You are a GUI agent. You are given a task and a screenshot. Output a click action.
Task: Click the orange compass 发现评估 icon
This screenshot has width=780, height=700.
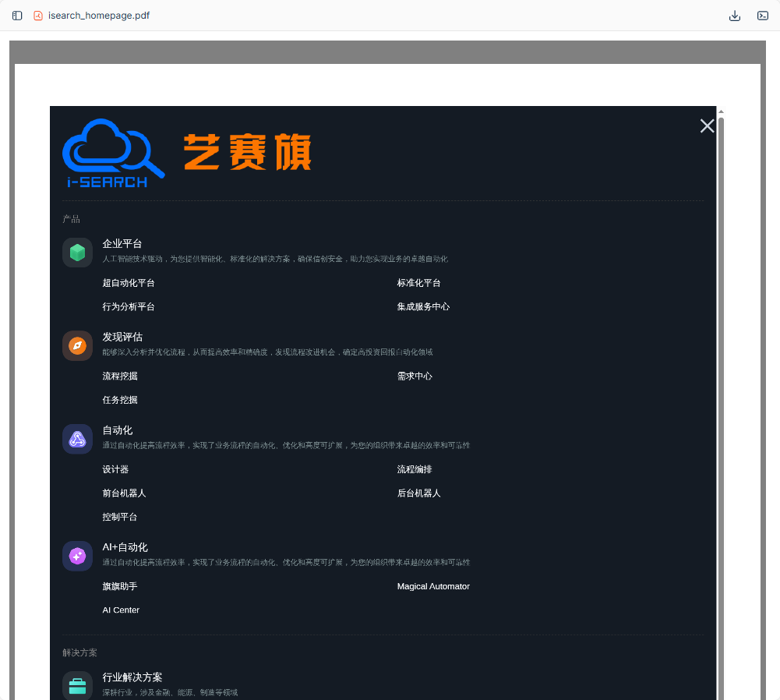click(x=77, y=345)
